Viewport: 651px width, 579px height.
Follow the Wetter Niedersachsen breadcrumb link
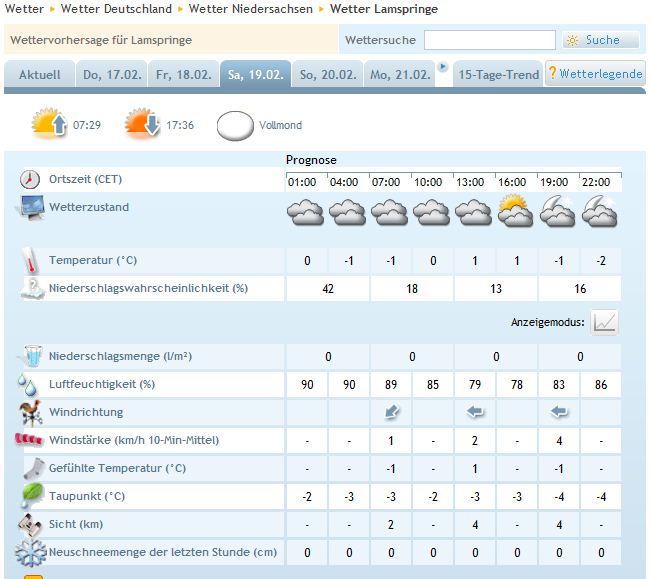pos(250,9)
